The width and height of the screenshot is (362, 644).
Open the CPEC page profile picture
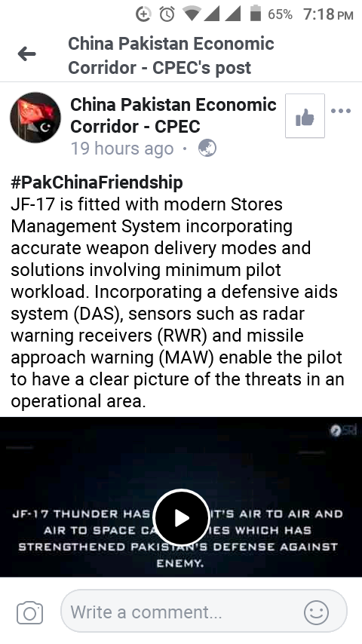35,118
